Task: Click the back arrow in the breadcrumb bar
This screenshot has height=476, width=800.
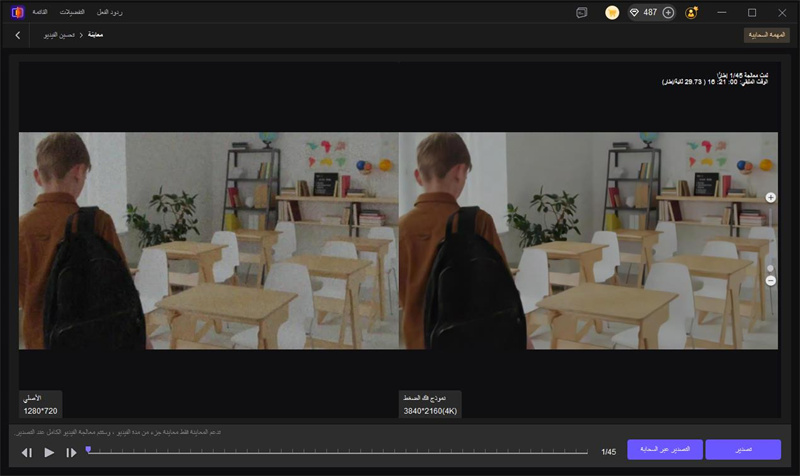Action: pos(17,35)
